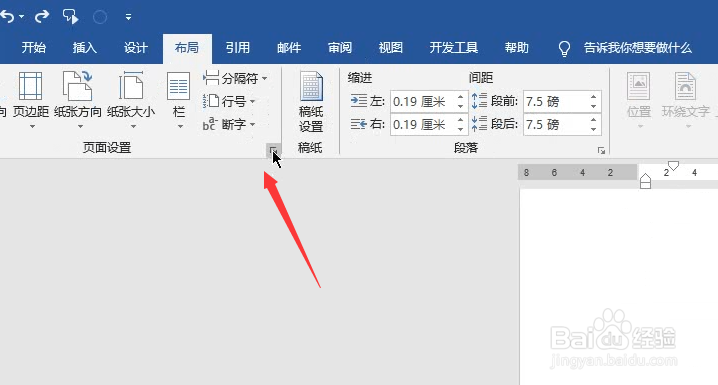Image resolution: width=718 pixels, height=385 pixels.
Task: Open the 页边距 margins menu
Action: click(x=31, y=100)
